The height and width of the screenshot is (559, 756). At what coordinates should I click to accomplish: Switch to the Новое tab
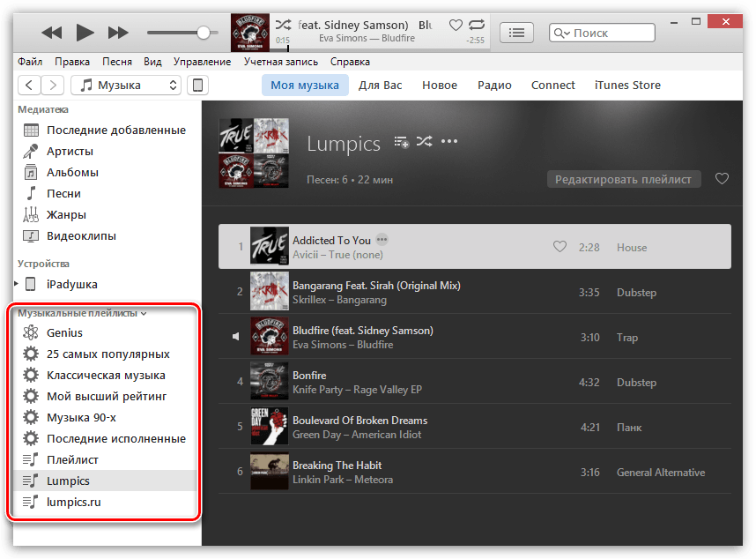[x=439, y=86]
